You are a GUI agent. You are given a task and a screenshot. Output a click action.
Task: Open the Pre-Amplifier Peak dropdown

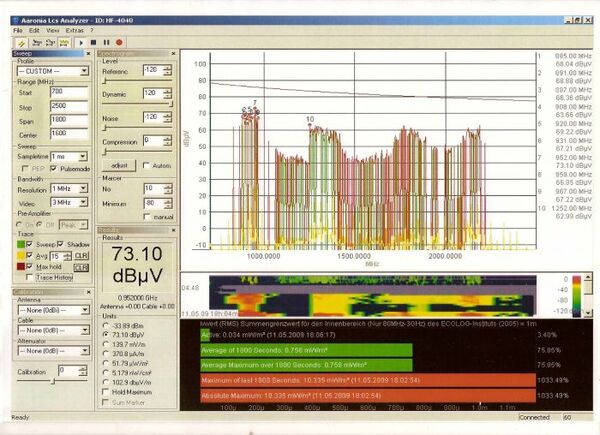coord(83,225)
